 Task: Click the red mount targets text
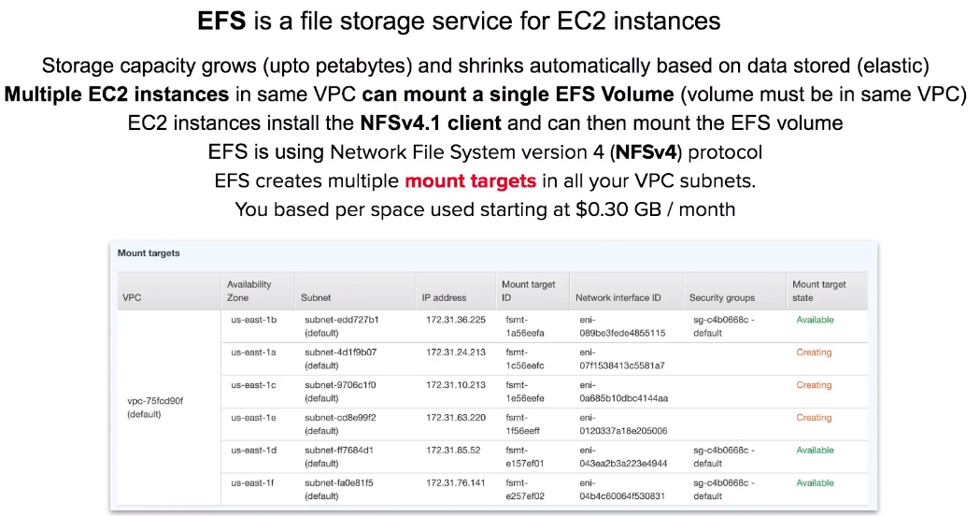[471, 180]
